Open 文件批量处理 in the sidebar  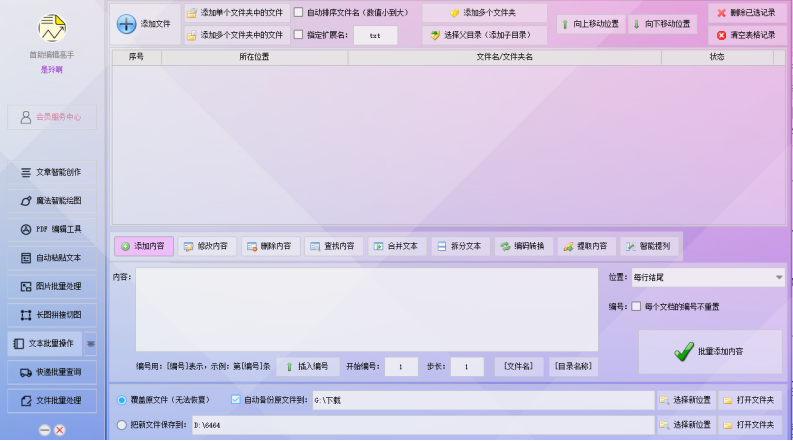52,401
